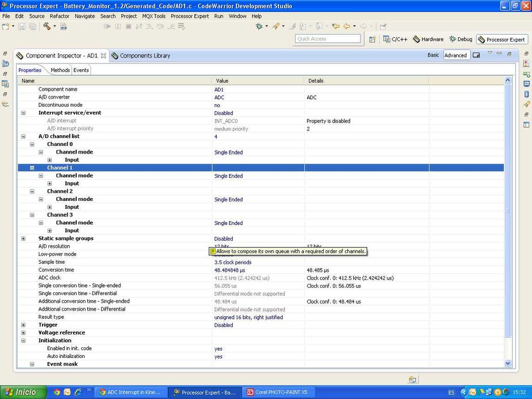Click the help icon in left sidebar
Screen dimensions: 532x399
pyautogui.click(x=5, y=63)
